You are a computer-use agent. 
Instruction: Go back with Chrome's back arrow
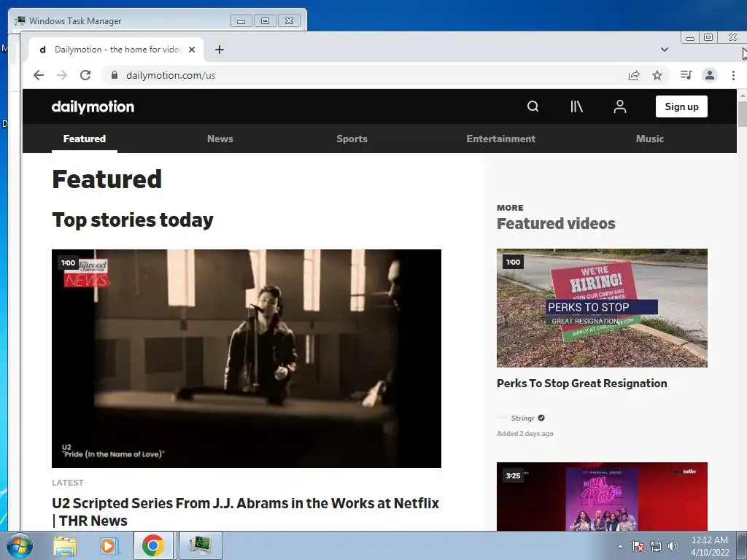click(39, 75)
